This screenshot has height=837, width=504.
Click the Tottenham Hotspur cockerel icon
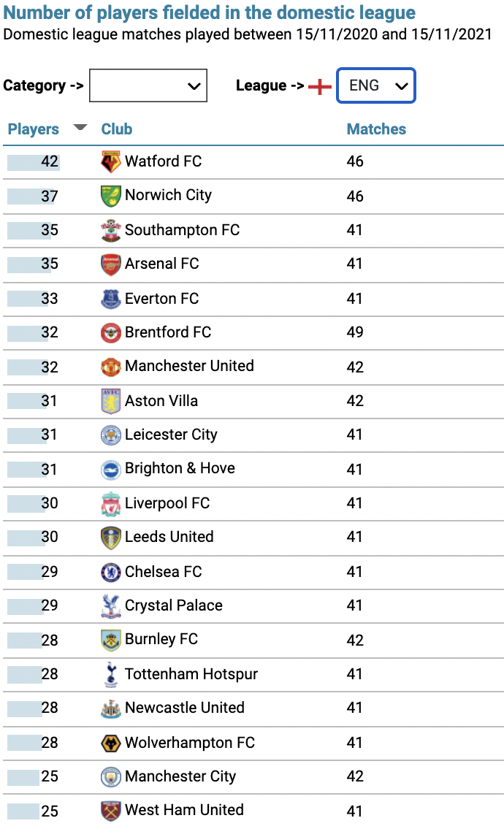pos(110,674)
